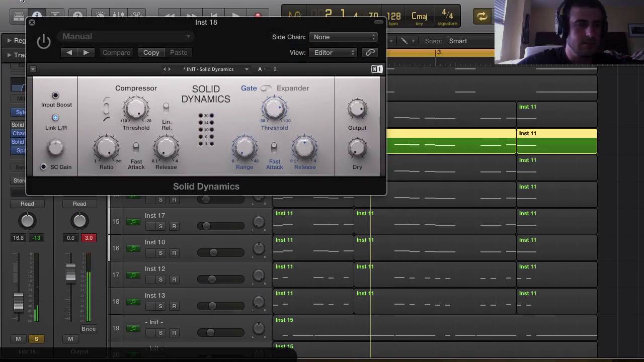
Task: Select next plugin setting arrow
Action: pyautogui.click(x=86, y=52)
